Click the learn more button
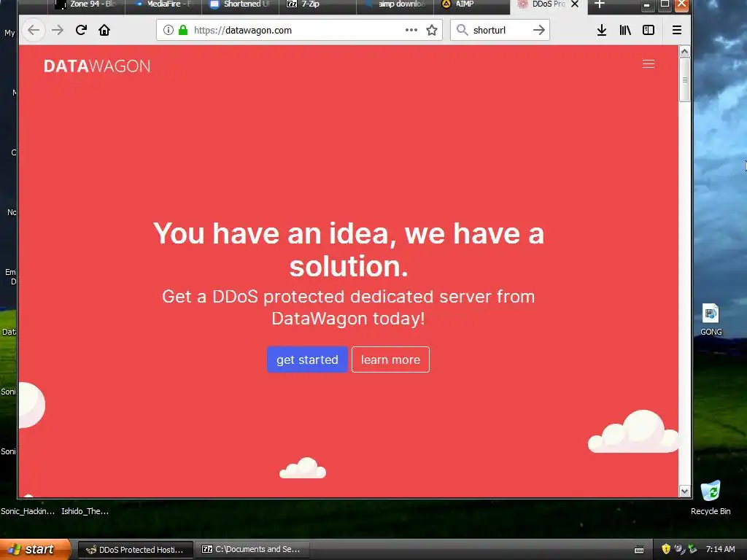This screenshot has width=747, height=560. click(390, 359)
